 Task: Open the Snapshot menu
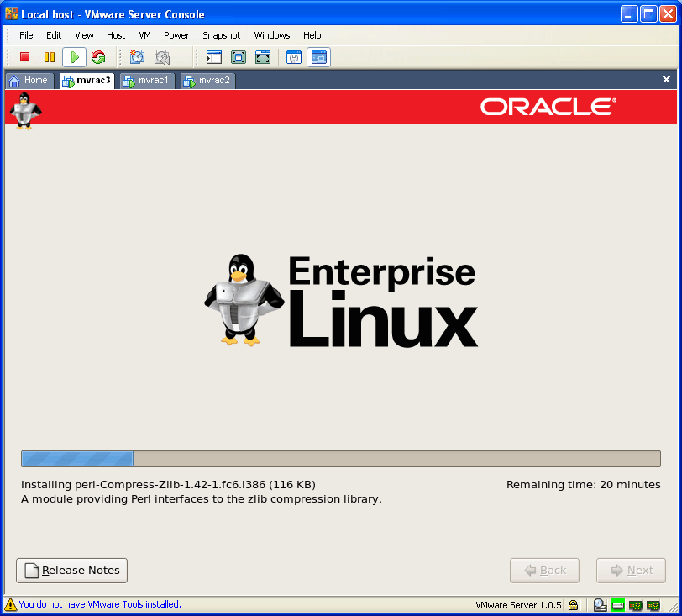221,35
